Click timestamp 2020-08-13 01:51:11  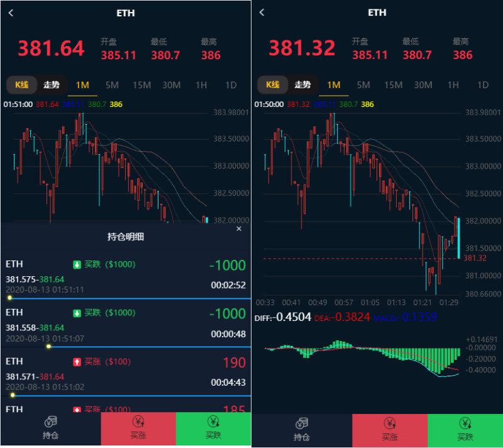pos(45,290)
